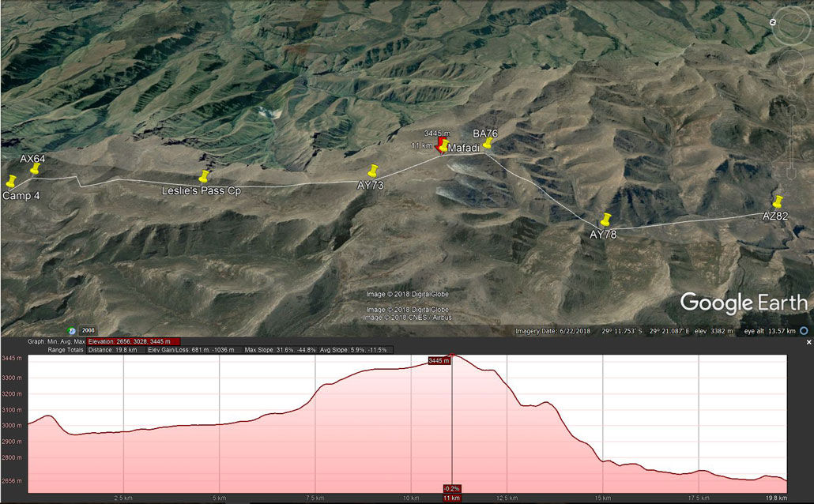Click the 2008 historical imagery year button
Screen dimensions: 814x504
click(x=88, y=330)
